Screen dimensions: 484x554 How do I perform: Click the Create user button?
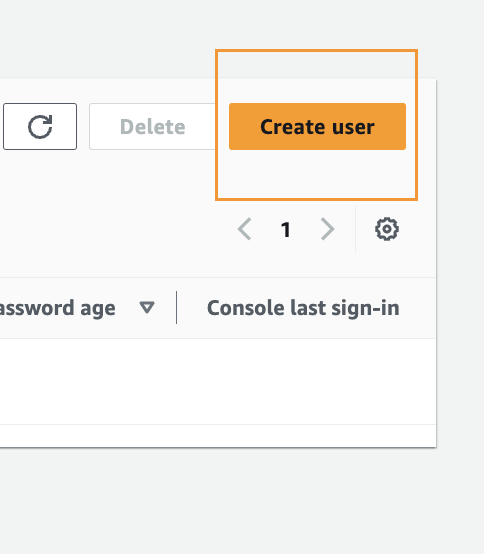click(x=317, y=126)
